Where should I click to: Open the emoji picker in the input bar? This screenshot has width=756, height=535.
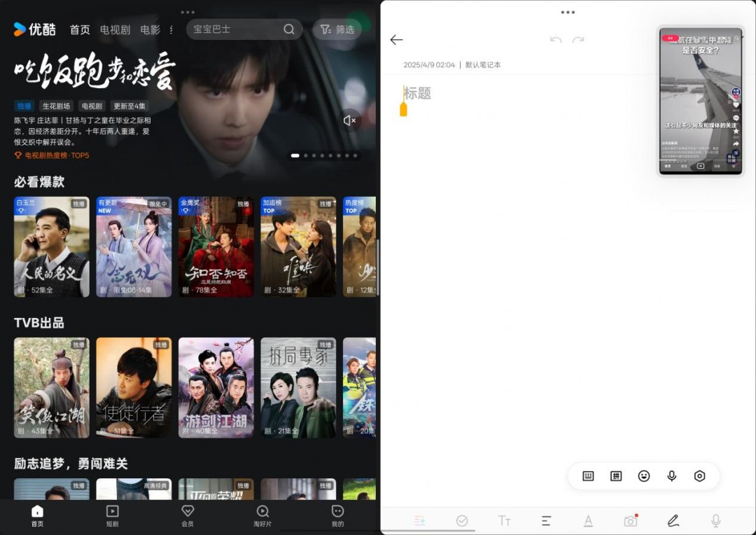click(644, 476)
